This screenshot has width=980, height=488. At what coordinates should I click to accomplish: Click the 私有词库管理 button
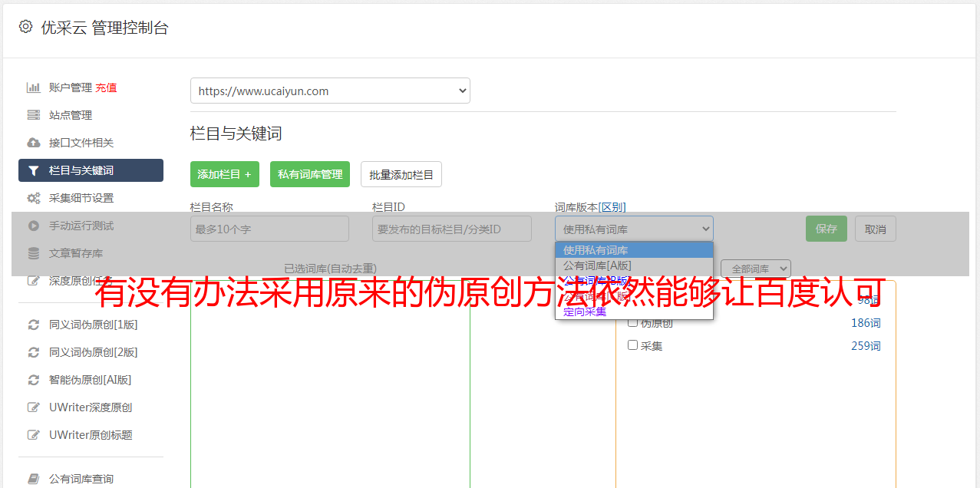[310, 174]
